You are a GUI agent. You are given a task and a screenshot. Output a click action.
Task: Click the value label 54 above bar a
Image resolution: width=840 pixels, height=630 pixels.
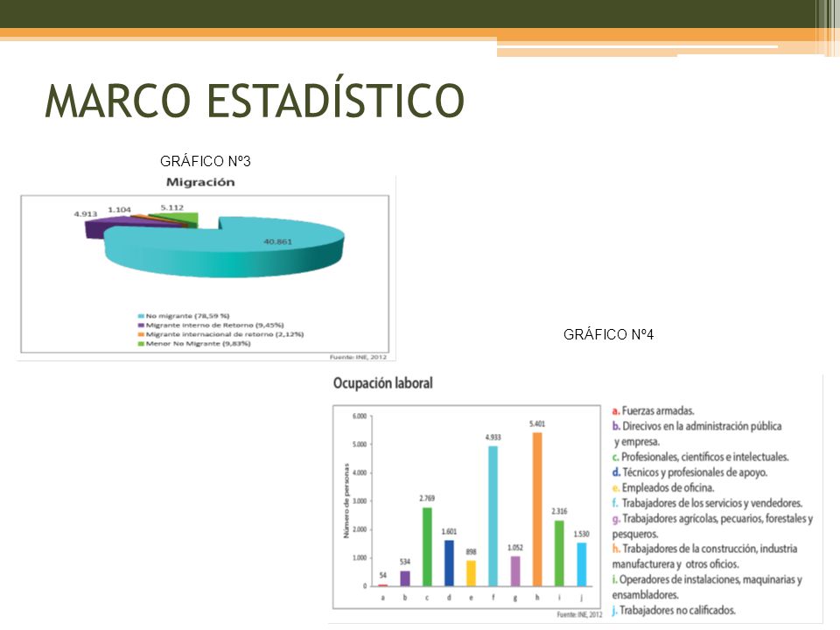pyautogui.click(x=383, y=575)
